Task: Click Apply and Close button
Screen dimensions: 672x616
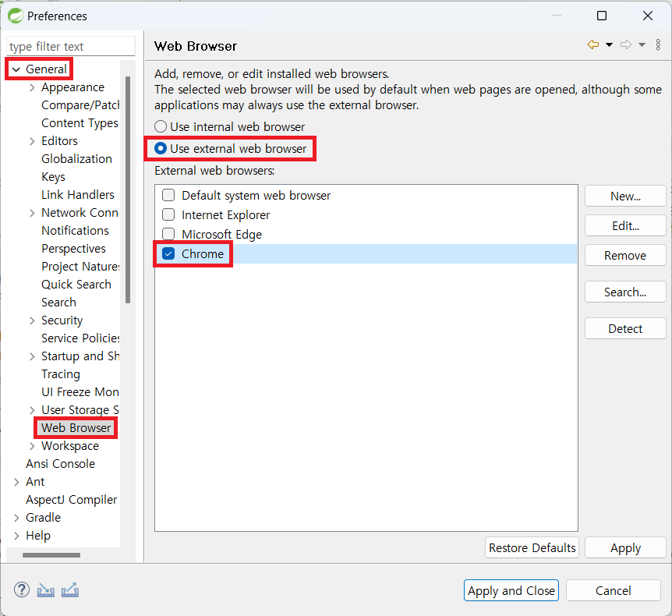Action: [x=511, y=591]
